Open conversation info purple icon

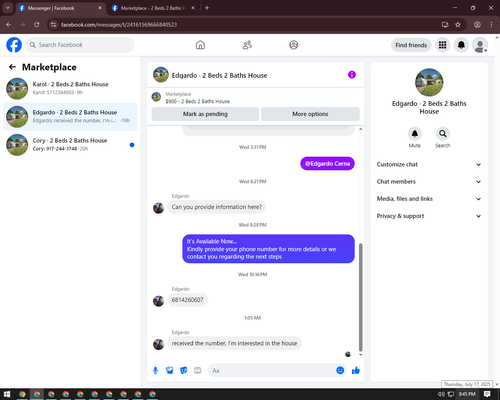[x=352, y=75]
